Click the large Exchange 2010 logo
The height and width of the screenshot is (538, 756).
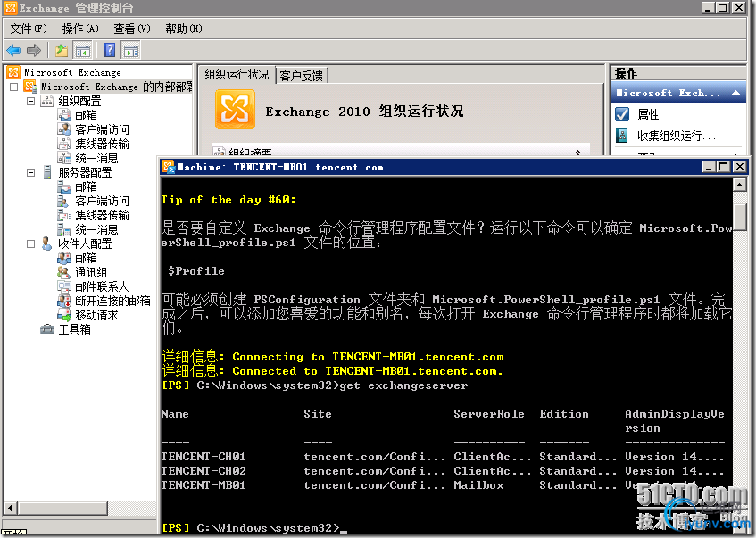[x=235, y=110]
